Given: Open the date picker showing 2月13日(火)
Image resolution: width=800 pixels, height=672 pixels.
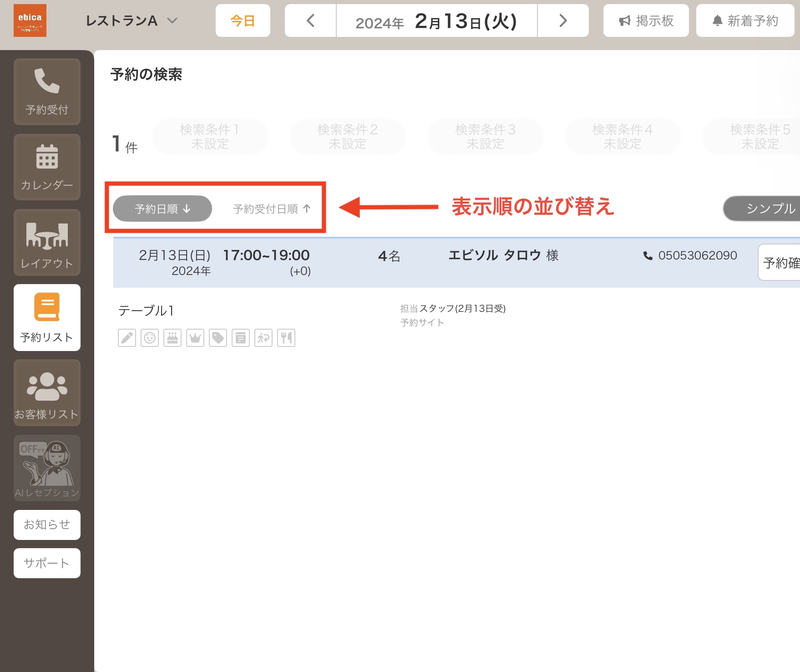Looking at the screenshot, I should click(437, 20).
